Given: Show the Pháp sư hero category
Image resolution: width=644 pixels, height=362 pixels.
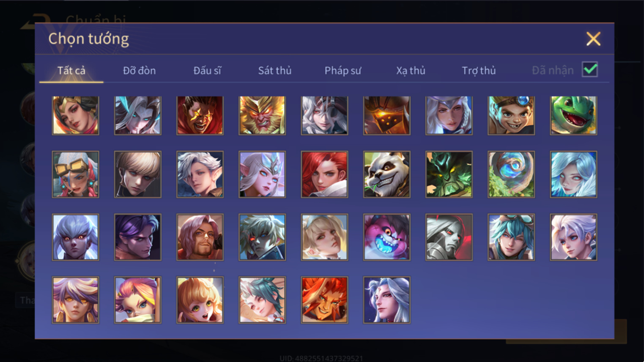Looking at the screenshot, I should click(x=343, y=71).
